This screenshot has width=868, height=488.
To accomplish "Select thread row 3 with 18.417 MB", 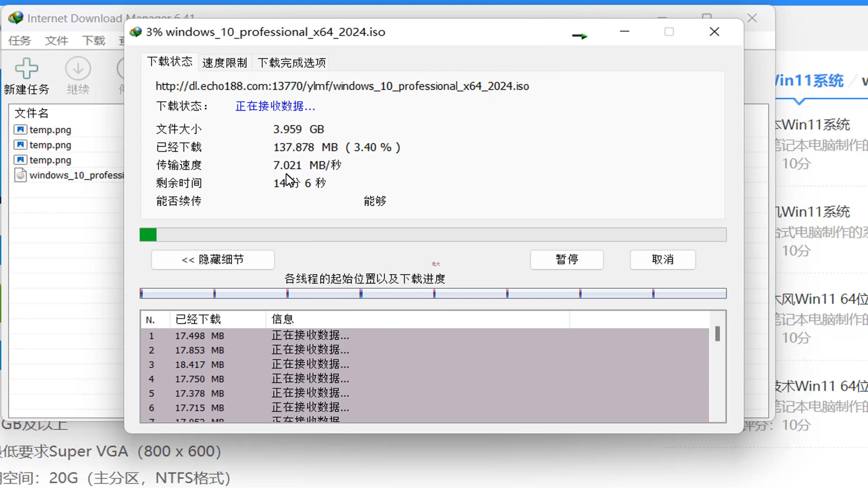I will point(425,365).
